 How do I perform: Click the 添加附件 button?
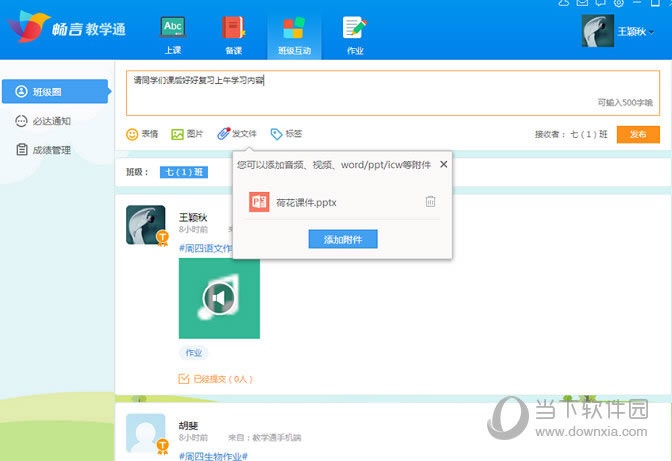click(343, 239)
